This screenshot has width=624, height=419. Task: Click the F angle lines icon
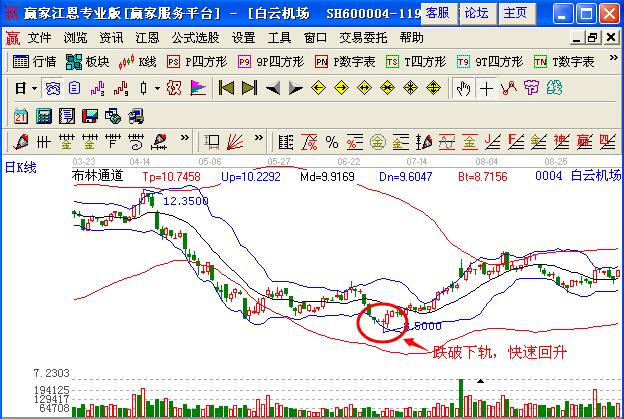point(516,142)
